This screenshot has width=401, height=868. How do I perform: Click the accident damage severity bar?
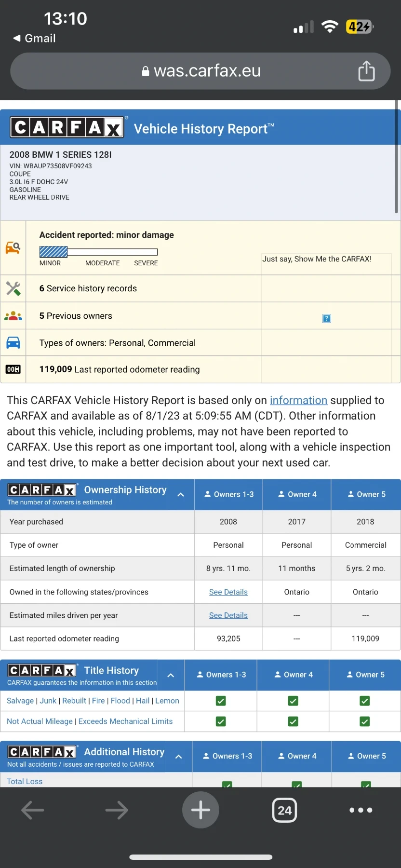(98, 252)
